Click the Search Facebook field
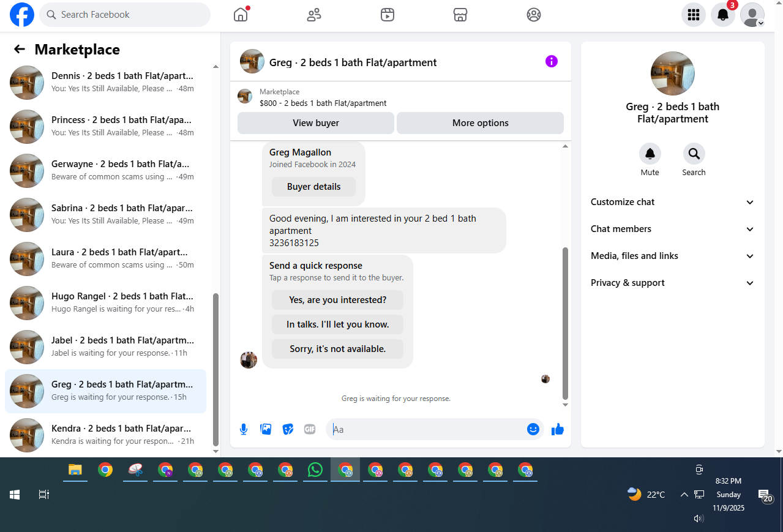This screenshot has width=783, height=532. tap(125, 15)
